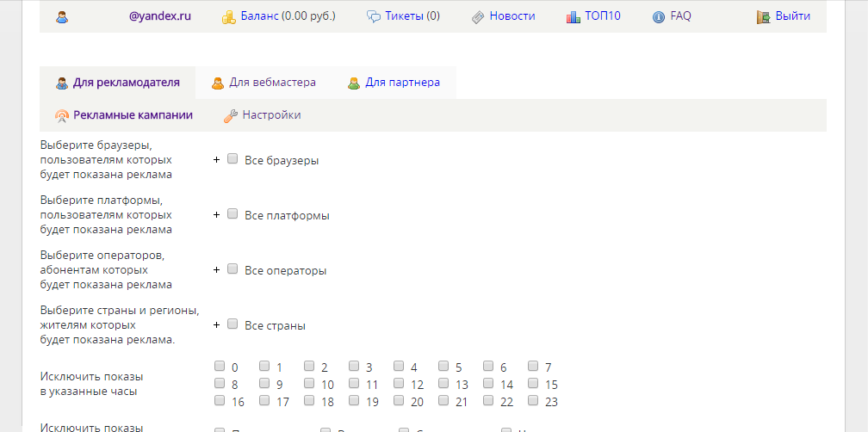Check the Все браузеры checkbox
This screenshot has height=432, width=868.
tap(233, 158)
